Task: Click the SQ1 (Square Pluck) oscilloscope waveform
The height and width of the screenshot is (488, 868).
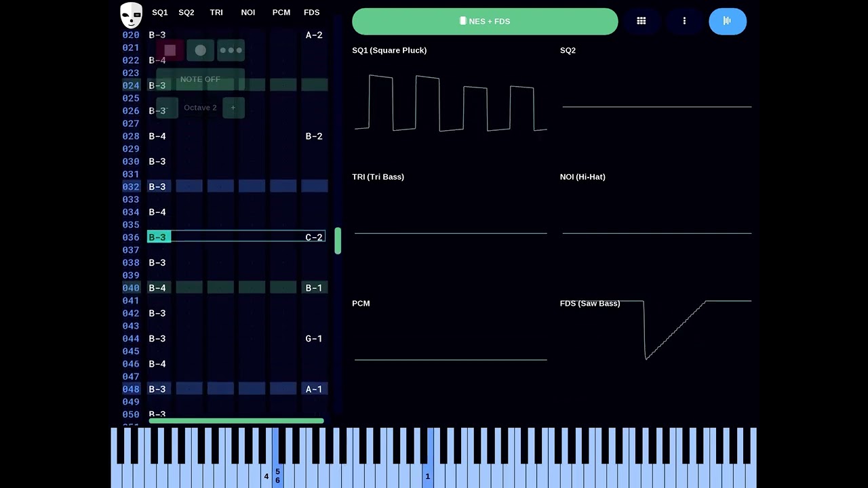Action: (450, 102)
